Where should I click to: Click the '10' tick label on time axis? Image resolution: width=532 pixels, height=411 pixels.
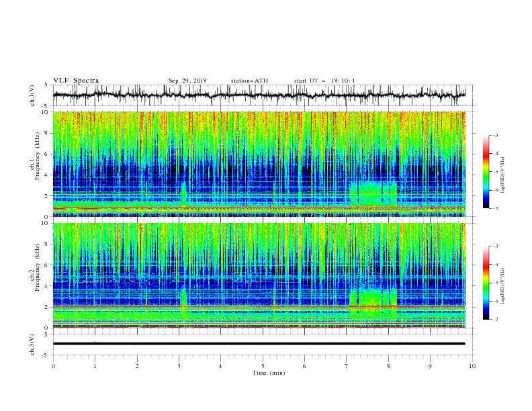(x=472, y=366)
